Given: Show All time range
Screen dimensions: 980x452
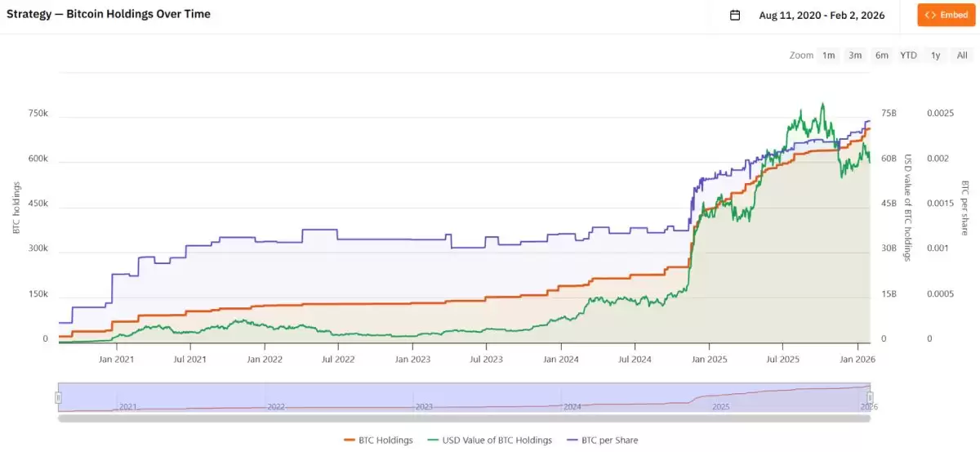Looking at the screenshot, I should pos(962,56).
